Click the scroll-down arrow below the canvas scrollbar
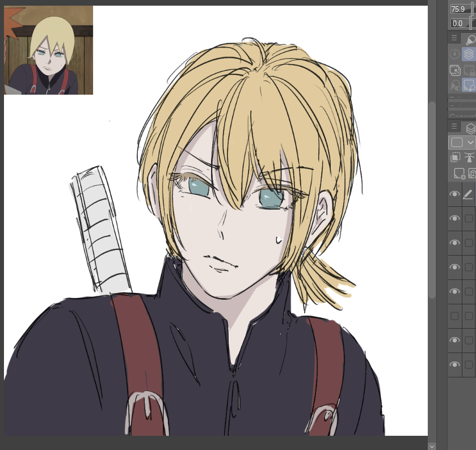Screen dimensions: 476x450 pyautogui.click(x=432, y=446)
